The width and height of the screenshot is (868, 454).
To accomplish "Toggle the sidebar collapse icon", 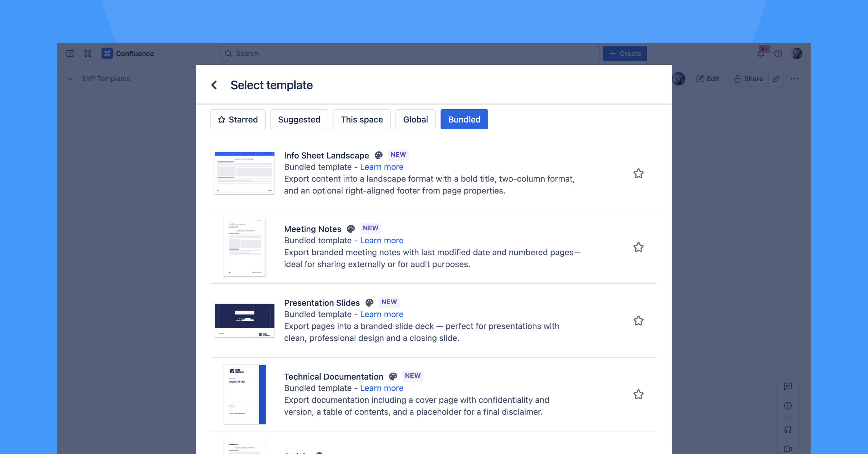I will 70,54.
